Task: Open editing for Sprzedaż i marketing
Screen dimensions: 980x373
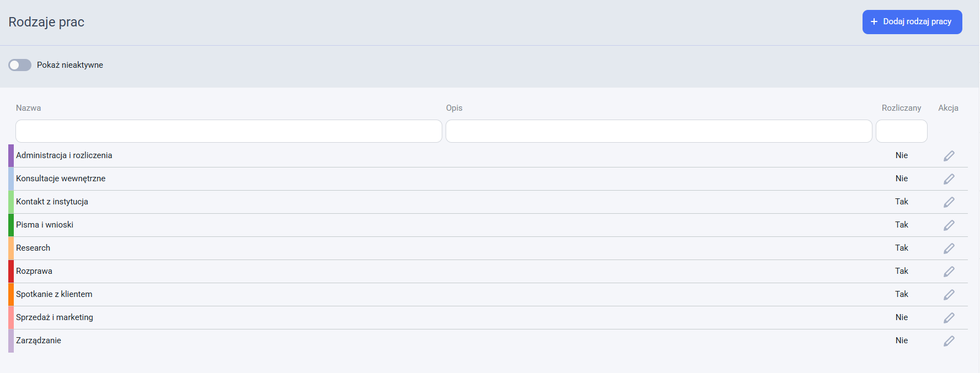Action: (949, 318)
